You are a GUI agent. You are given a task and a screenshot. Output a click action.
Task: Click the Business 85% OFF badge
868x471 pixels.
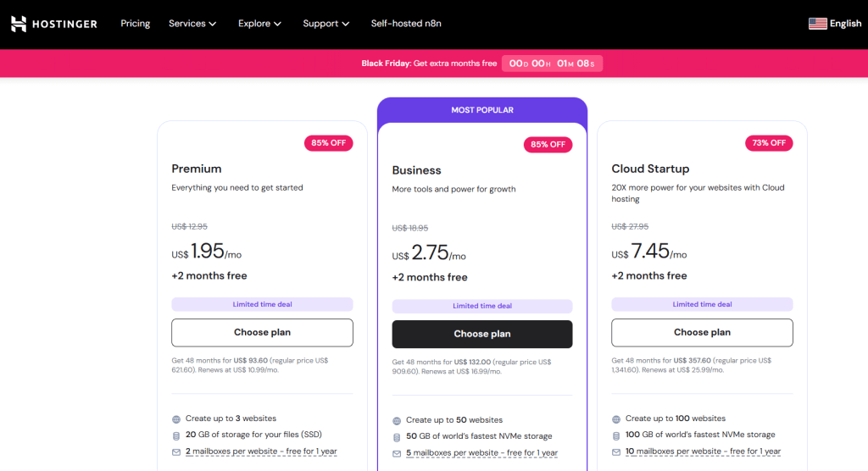[x=548, y=145]
